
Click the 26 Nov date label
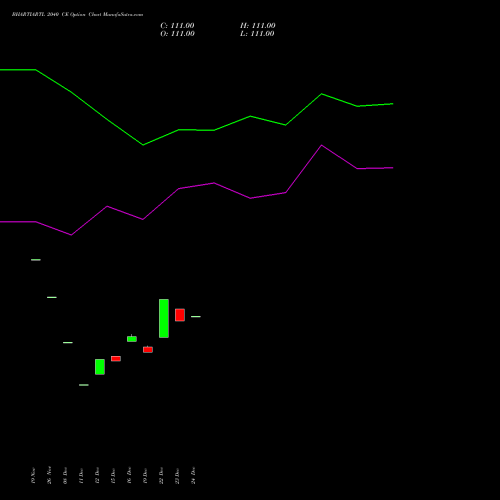coord(49,475)
